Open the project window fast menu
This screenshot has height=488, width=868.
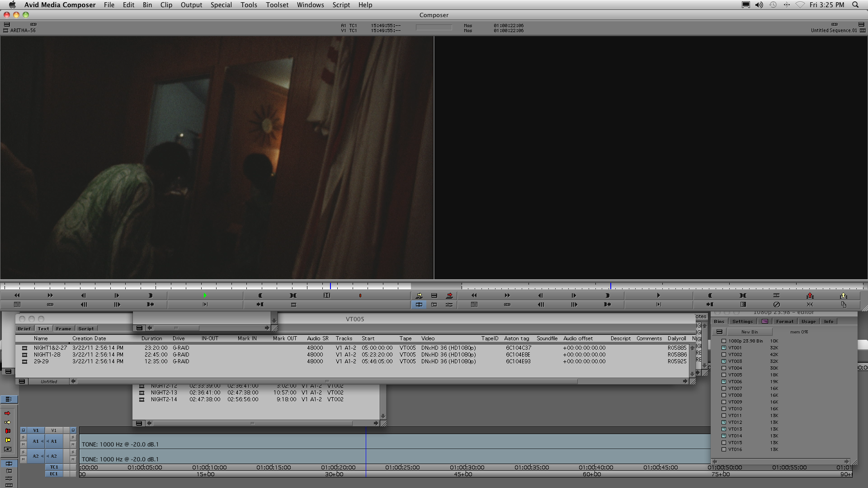[x=719, y=332]
